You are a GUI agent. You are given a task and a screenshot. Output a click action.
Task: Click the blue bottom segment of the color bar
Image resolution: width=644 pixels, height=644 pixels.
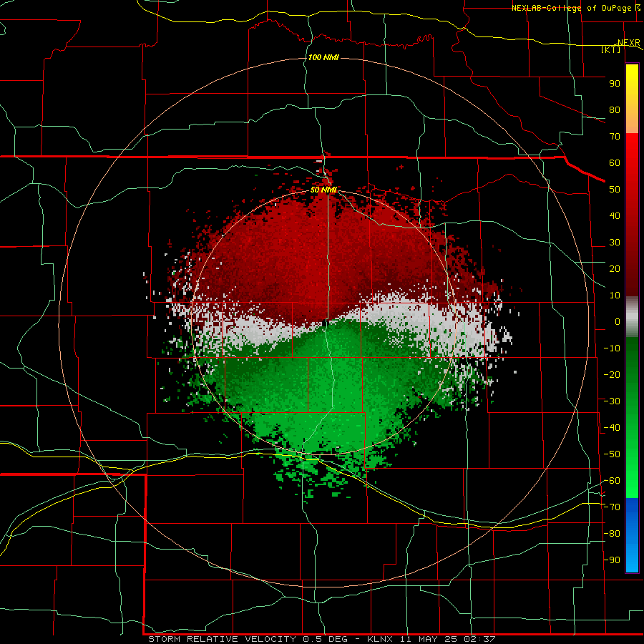click(632, 535)
